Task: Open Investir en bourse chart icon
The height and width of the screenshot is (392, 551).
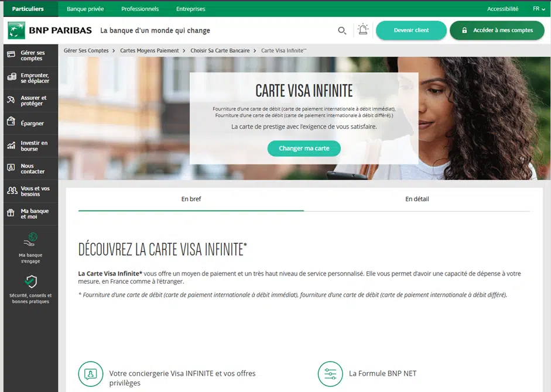Action: pos(11,145)
